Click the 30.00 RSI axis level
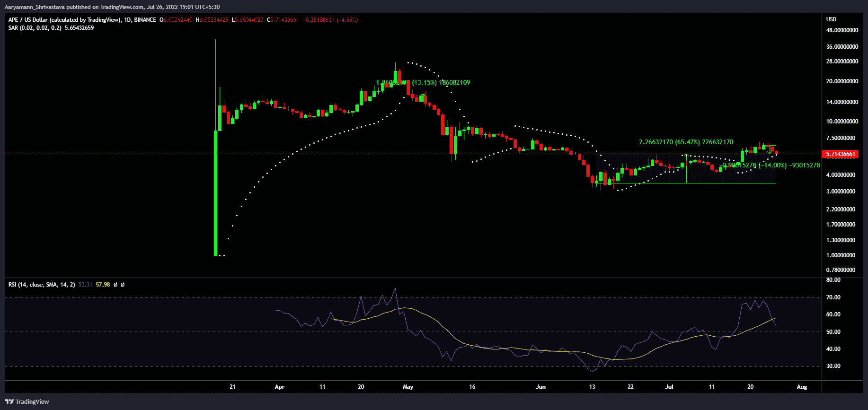The image size is (868, 410). tap(833, 366)
